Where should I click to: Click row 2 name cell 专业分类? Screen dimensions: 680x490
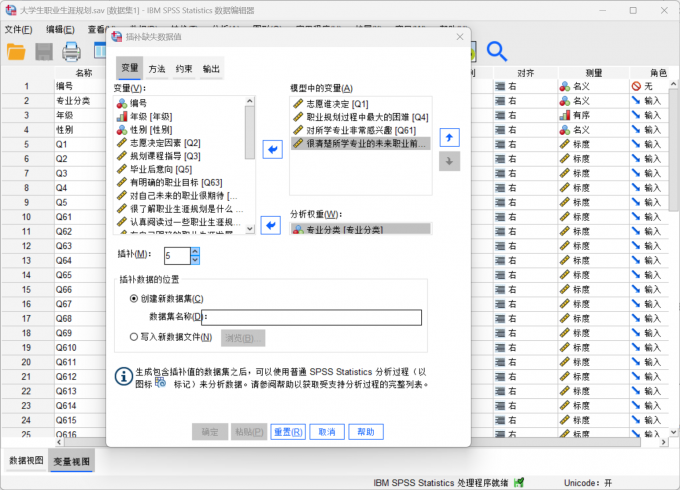[80, 101]
